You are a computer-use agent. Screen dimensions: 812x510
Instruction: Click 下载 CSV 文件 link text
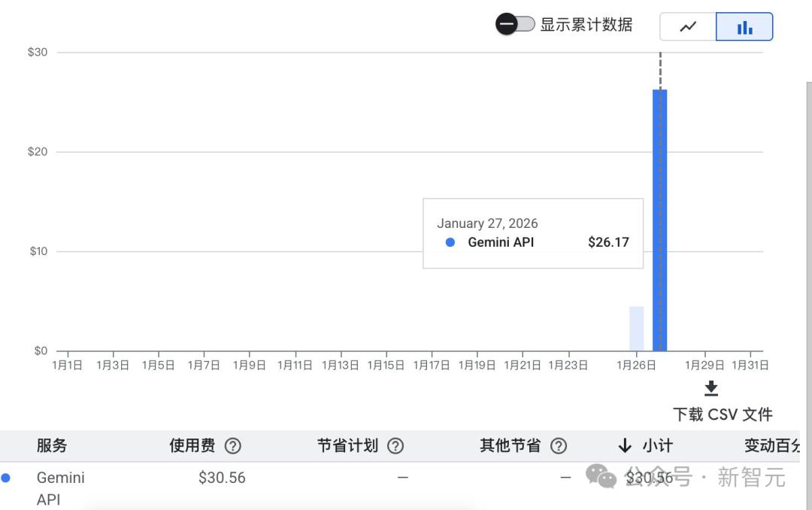pos(723,414)
